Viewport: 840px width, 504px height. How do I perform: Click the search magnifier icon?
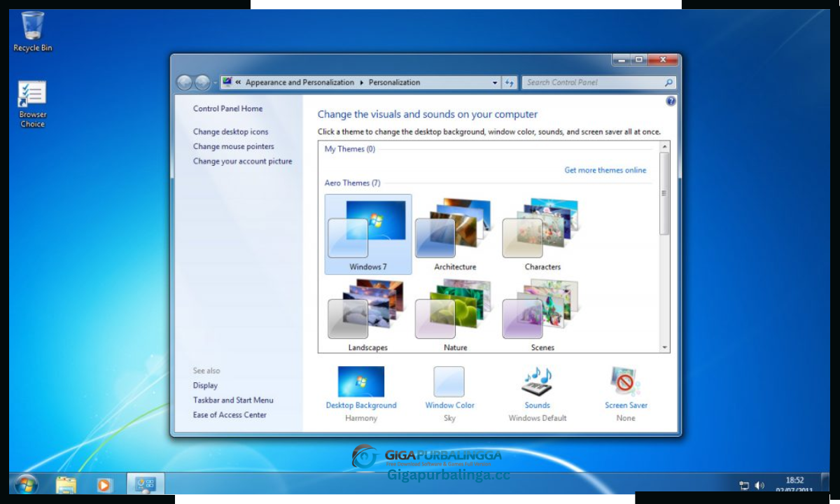(668, 83)
